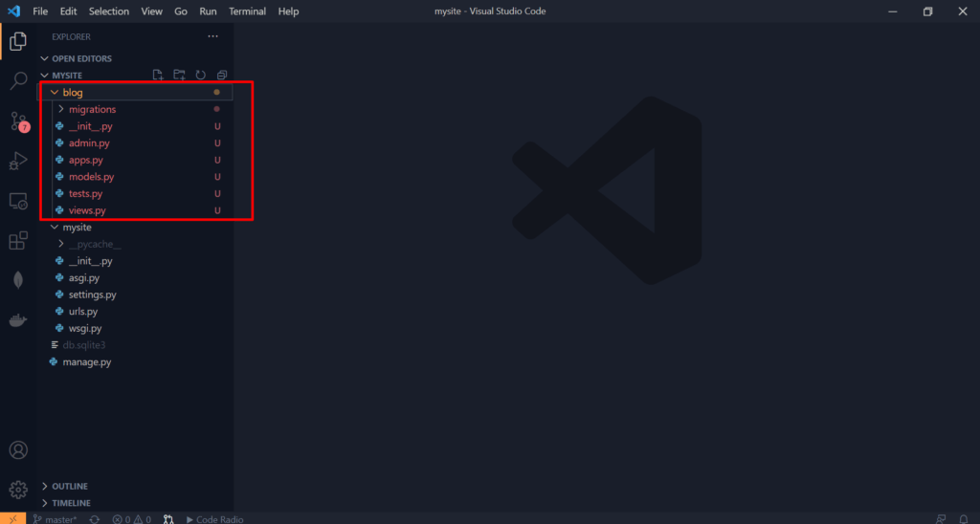The image size is (980, 524).
Task: Click the EXPLORER panel title
Action: click(71, 37)
